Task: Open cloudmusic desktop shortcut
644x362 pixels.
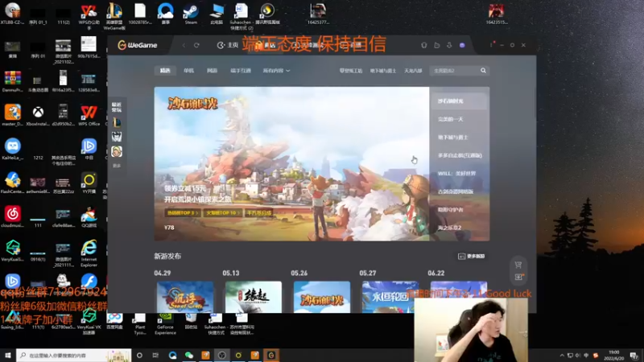Action: point(12,216)
